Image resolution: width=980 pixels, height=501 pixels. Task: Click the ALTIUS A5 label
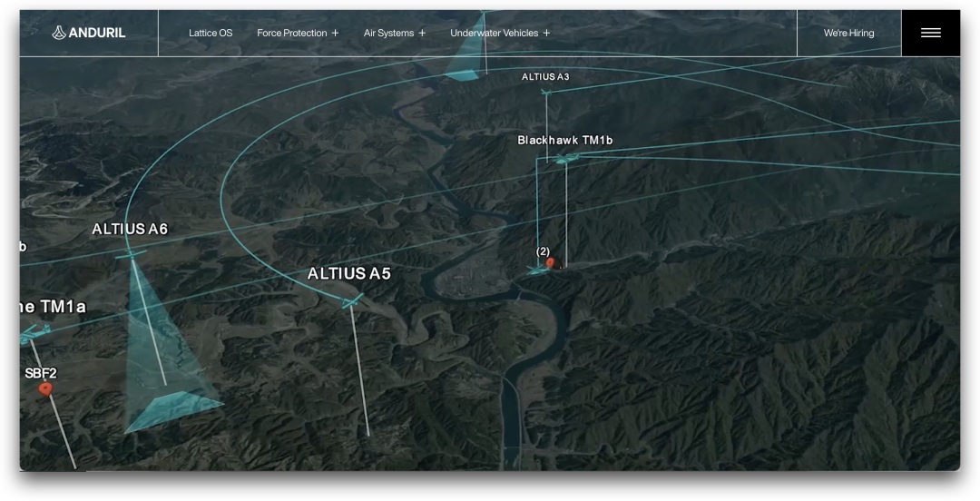348,273
